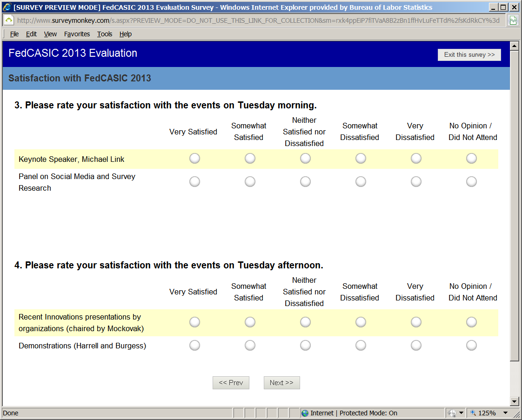
Task: Select No Opinion for Demonstrations
Action: click(x=471, y=346)
